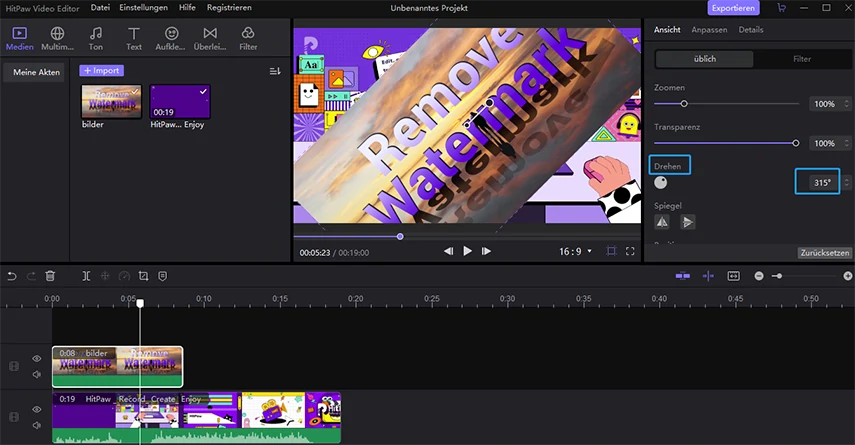Open the Registrieren menu
The image size is (855, 445).
[229, 8]
